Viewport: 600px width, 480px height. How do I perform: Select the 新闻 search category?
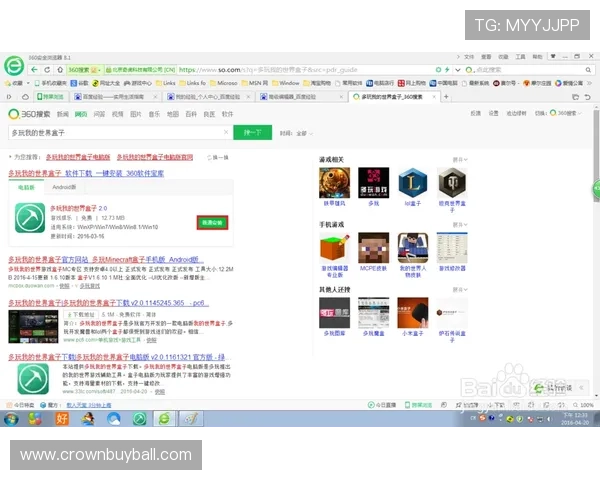63,114
